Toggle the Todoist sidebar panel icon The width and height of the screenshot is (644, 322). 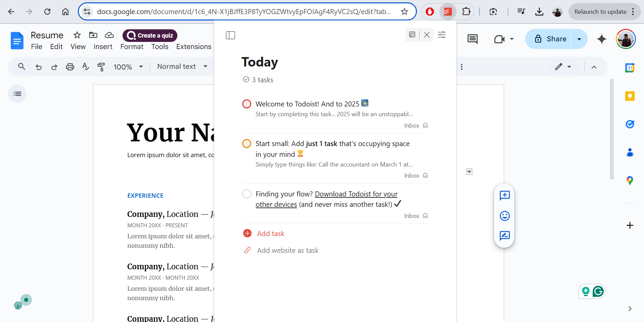point(230,35)
